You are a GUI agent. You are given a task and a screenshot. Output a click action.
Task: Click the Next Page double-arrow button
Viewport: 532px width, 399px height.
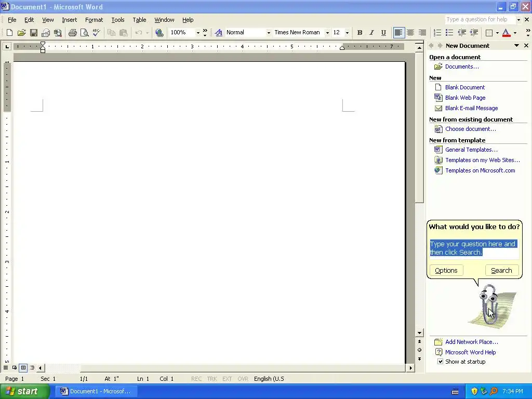click(419, 358)
